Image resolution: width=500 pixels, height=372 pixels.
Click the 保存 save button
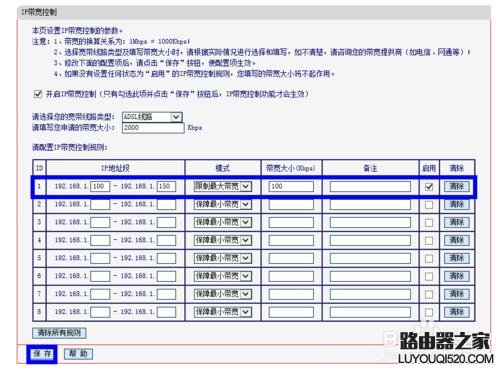pyautogui.click(x=42, y=354)
